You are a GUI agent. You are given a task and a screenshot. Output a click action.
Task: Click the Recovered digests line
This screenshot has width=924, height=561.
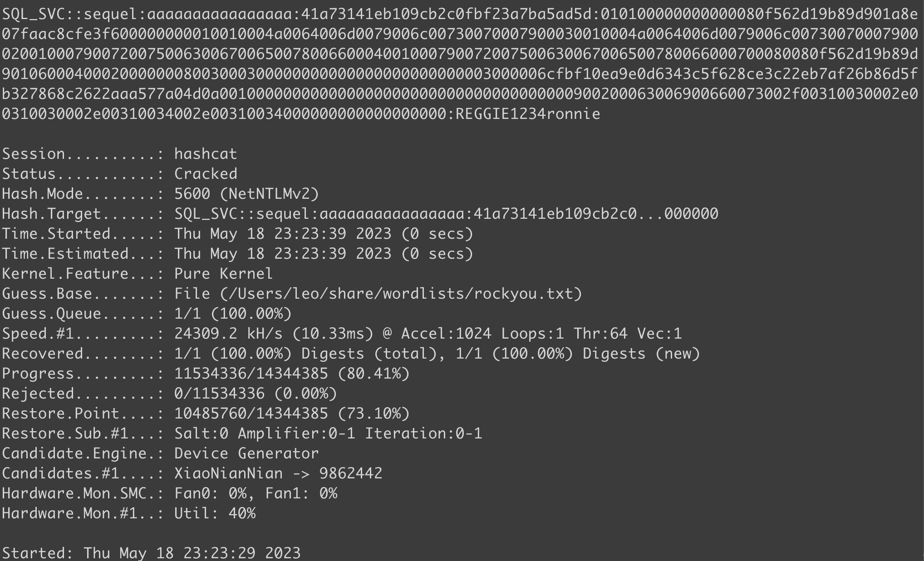pyautogui.click(x=351, y=353)
